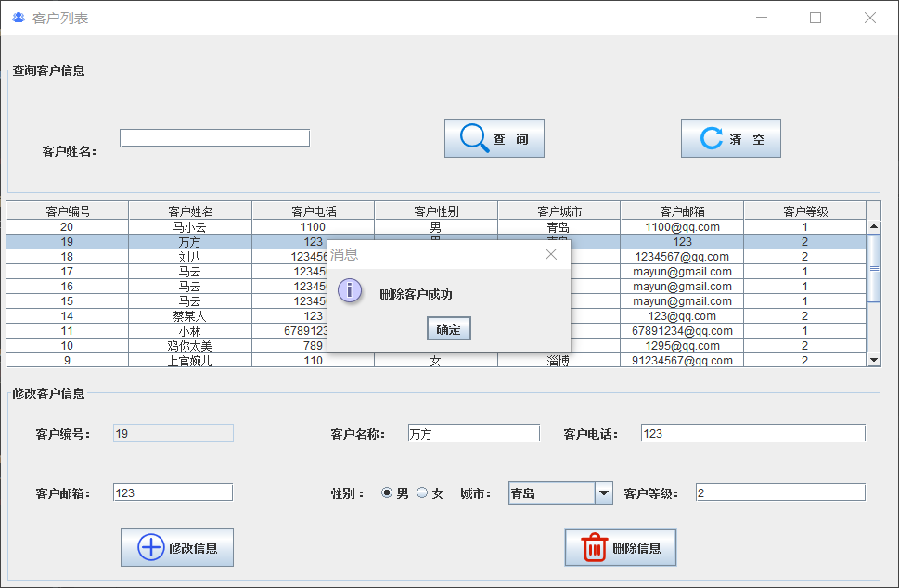899x588 pixels.
Task: Click customer number 16 cell
Action: [68, 287]
